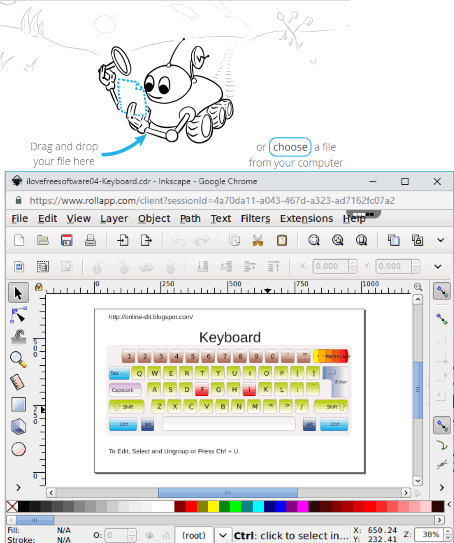Click the choose file button
Image resolution: width=454 pixels, height=543 pixels.
pos(290,147)
